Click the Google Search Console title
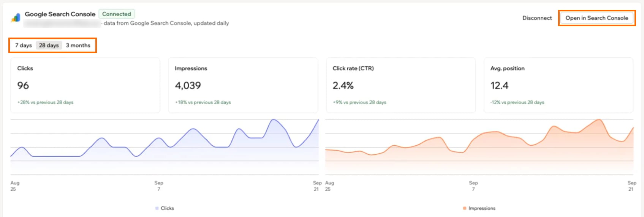Viewport: 644px width, 217px height. (x=60, y=14)
